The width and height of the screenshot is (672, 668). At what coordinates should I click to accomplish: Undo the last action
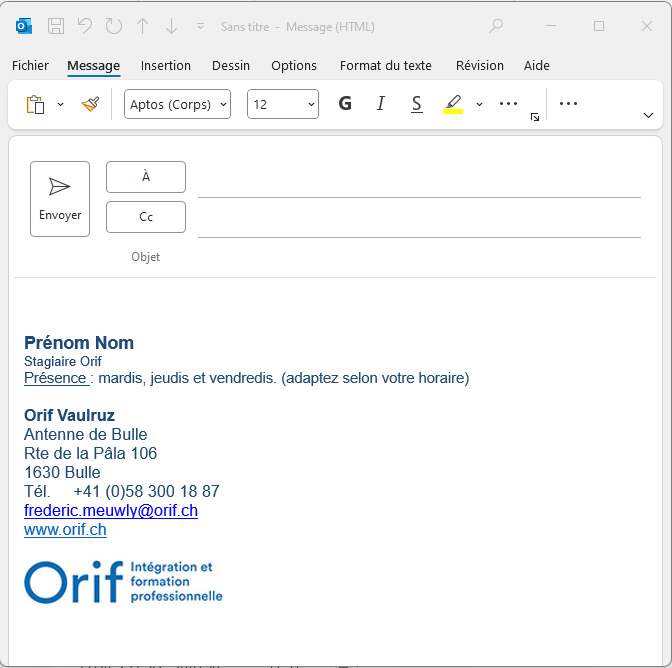[x=85, y=27]
